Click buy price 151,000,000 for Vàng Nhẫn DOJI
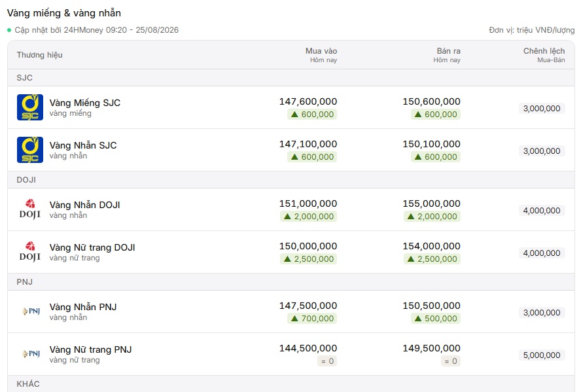Screen dimensions: 581x392 tap(308, 204)
